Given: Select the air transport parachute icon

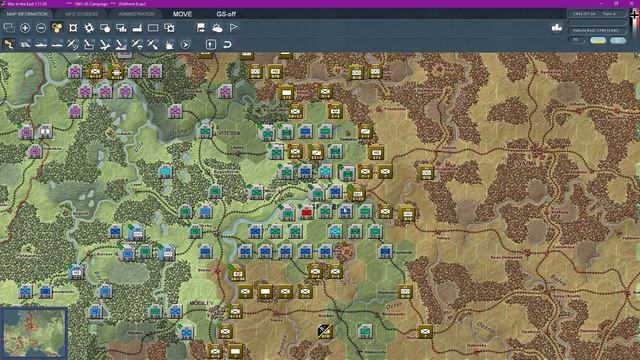Looking at the screenshot, I should coord(137,44).
